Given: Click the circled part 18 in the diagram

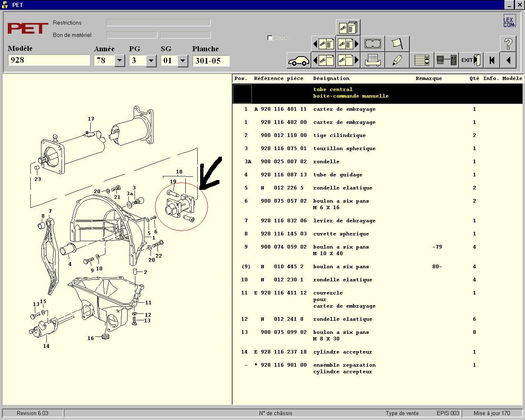Looking at the screenshot, I should pos(182,206).
